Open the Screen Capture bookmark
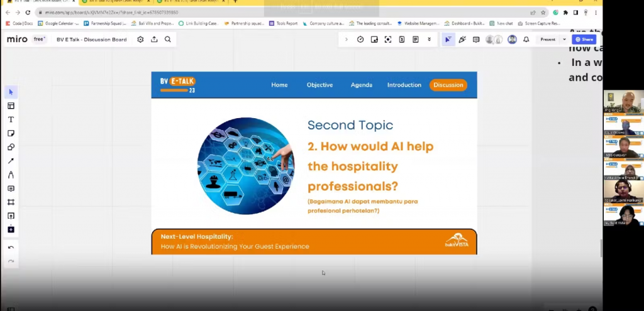The image size is (644, 311). 539,23
